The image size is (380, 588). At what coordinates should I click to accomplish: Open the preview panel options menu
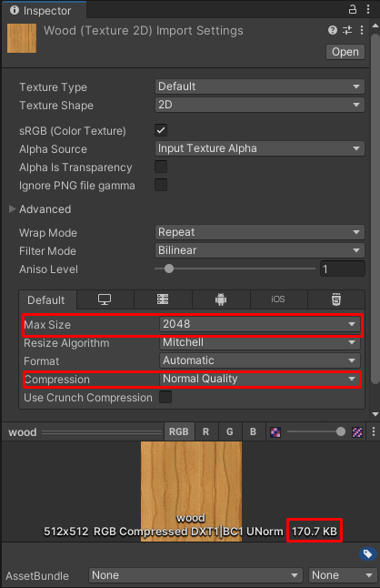374,432
